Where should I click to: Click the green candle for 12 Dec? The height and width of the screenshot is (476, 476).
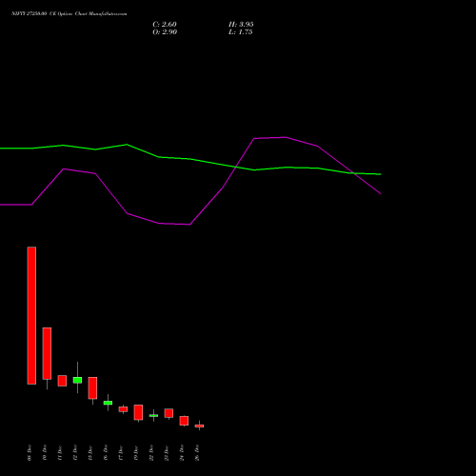click(77, 380)
